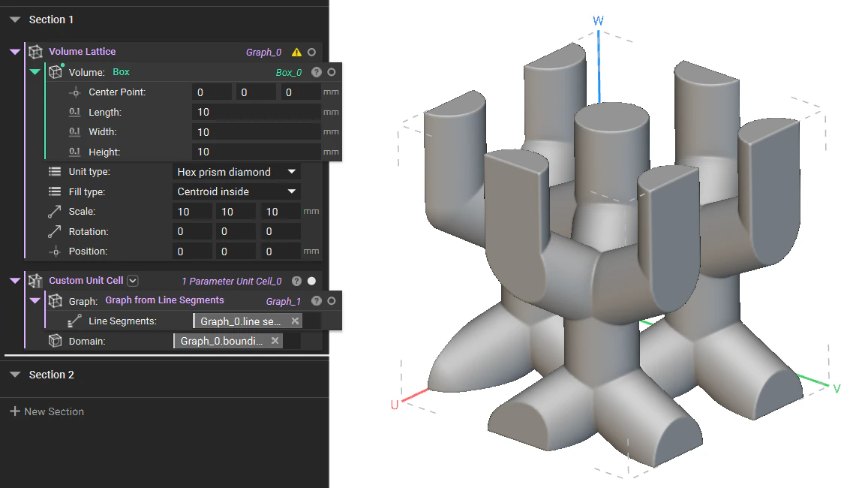Click the Center Point crosshair icon
Viewport: 868px width, 488px height.
tap(74, 92)
